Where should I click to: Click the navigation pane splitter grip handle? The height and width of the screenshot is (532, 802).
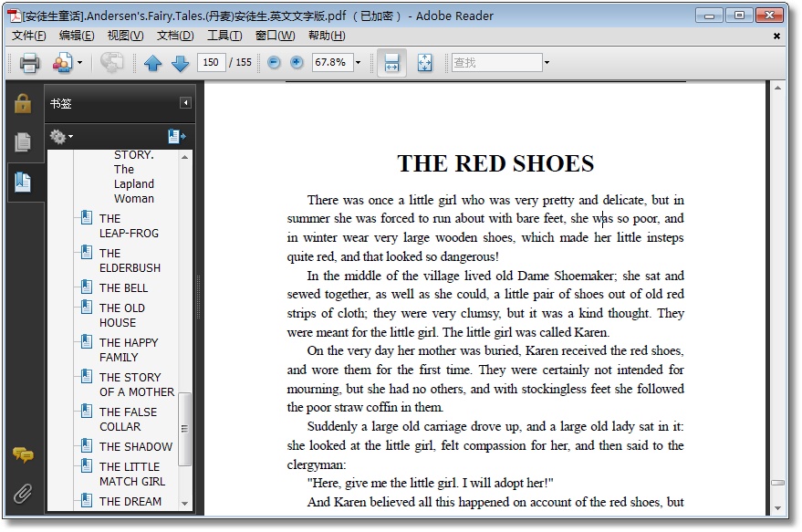199,297
